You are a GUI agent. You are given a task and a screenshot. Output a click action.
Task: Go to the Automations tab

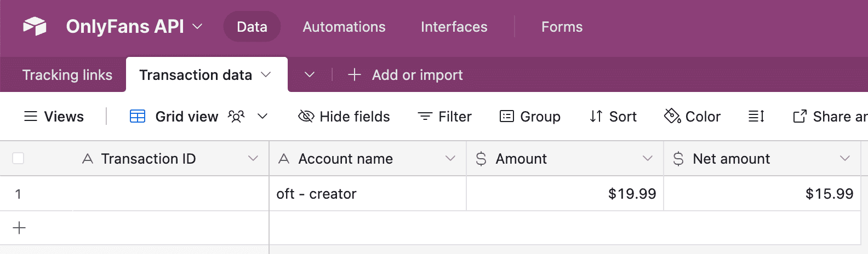[x=344, y=27]
